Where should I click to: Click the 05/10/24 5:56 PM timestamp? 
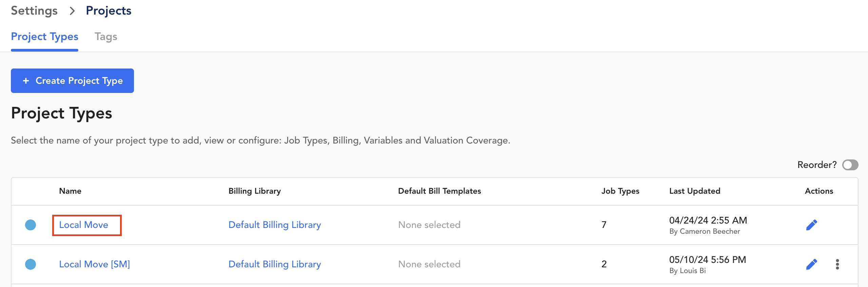pyautogui.click(x=708, y=260)
